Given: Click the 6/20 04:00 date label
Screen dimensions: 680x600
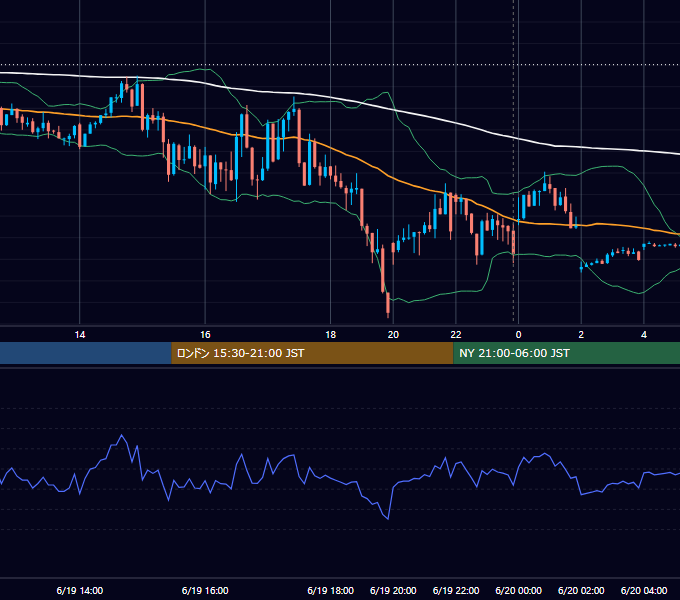Looking at the screenshot, I should pyautogui.click(x=644, y=590).
